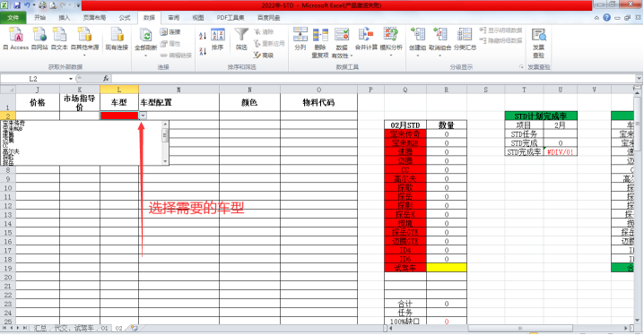644x335 pixels.
Task: Expand the 创建组 group dropdown
Action: pos(417,55)
